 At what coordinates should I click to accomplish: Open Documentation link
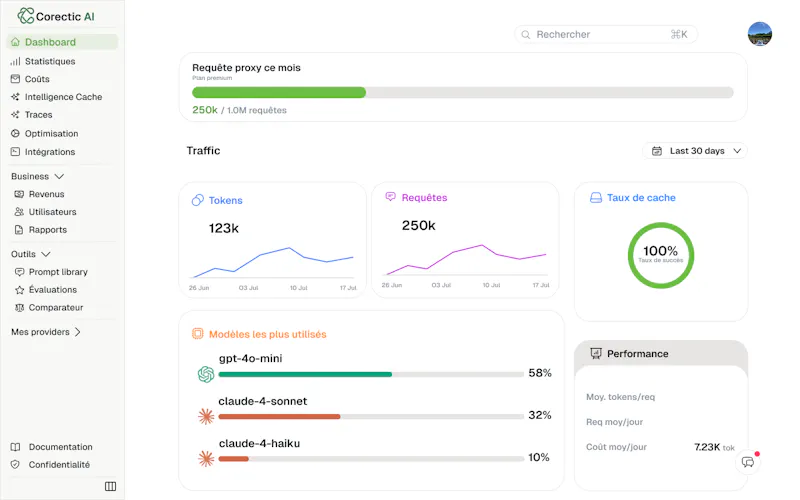62,447
